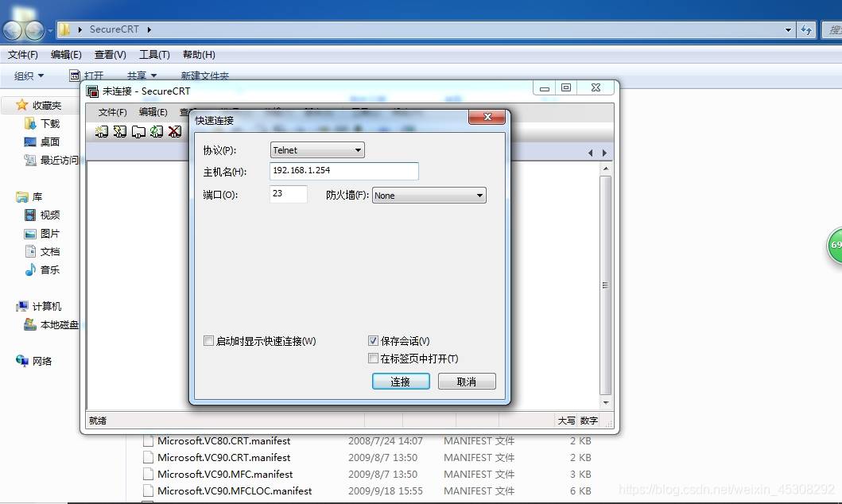Open SecureCRT Edit (编辑) menu
The width and height of the screenshot is (842, 504).
(x=153, y=112)
